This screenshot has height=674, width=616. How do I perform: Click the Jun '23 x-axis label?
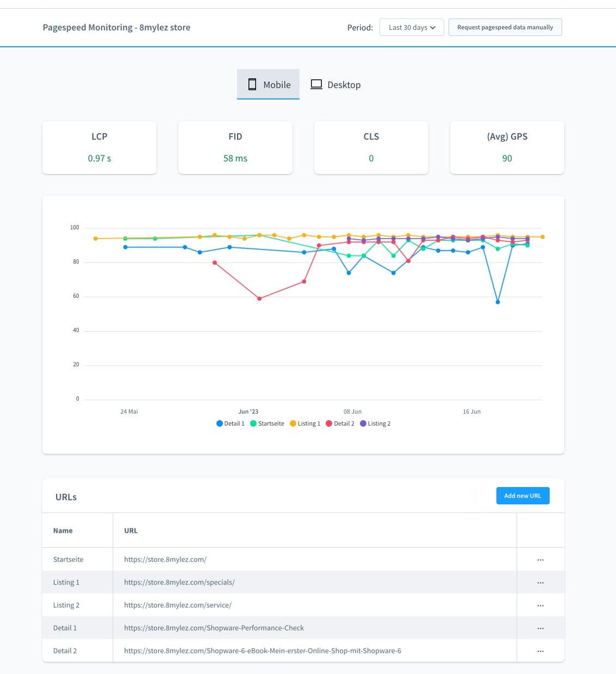pyautogui.click(x=248, y=411)
